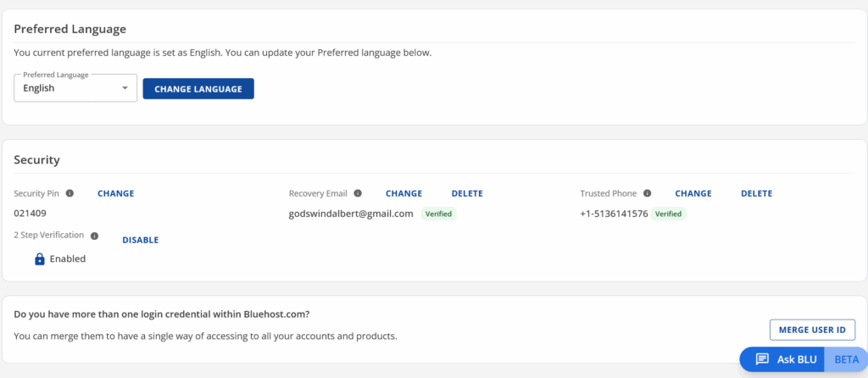Disable 2 Step Verification
Viewport: 868px width, 378px height.
click(x=141, y=240)
